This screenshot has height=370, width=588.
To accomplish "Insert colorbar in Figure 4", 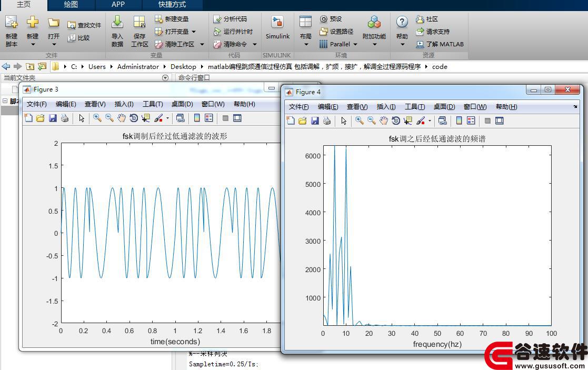I will (459, 121).
